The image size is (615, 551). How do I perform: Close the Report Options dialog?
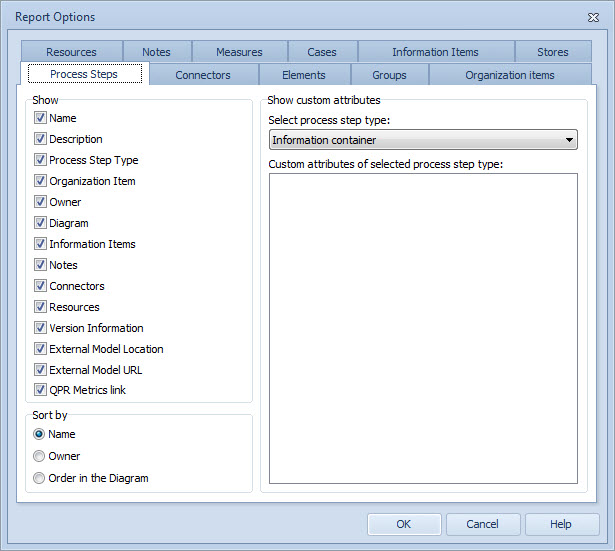click(593, 17)
